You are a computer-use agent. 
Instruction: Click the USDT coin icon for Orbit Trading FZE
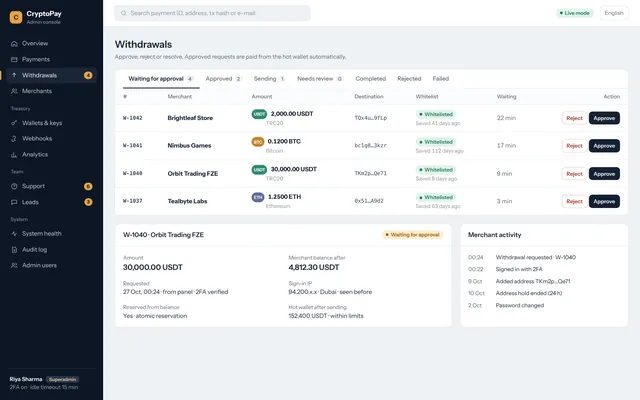click(259, 169)
